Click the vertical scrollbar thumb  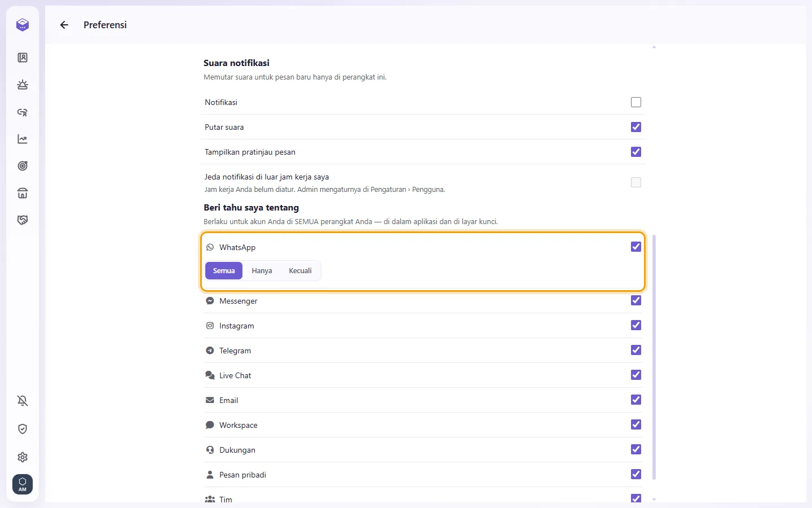pos(654,357)
